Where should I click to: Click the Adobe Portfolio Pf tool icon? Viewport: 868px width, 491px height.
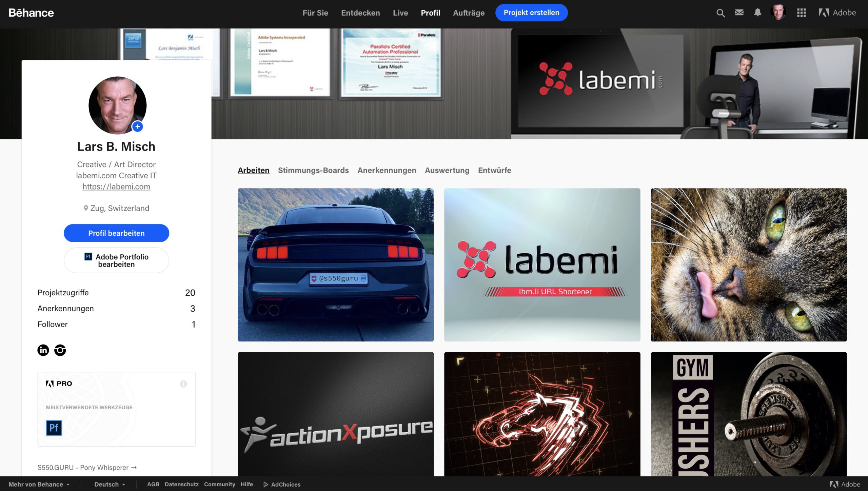[x=54, y=428]
